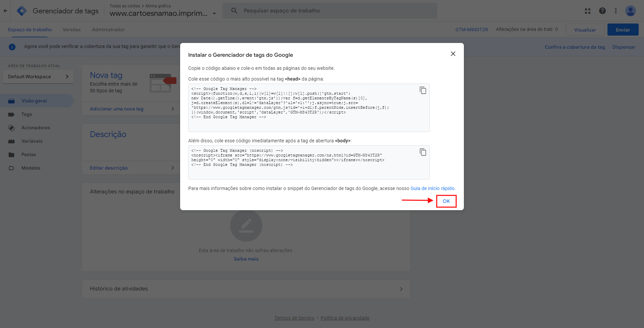This screenshot has width=644, height=328.
Task: Dismiss the banner with Dispensar
Action: (624, 47)
